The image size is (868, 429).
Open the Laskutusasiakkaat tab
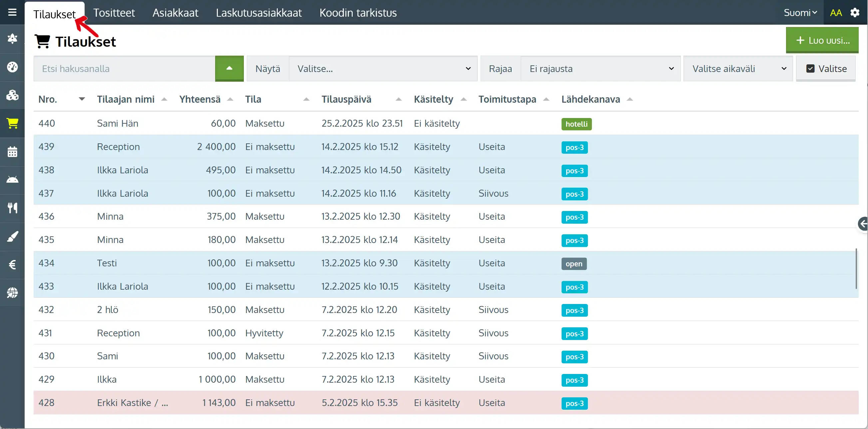259,12
